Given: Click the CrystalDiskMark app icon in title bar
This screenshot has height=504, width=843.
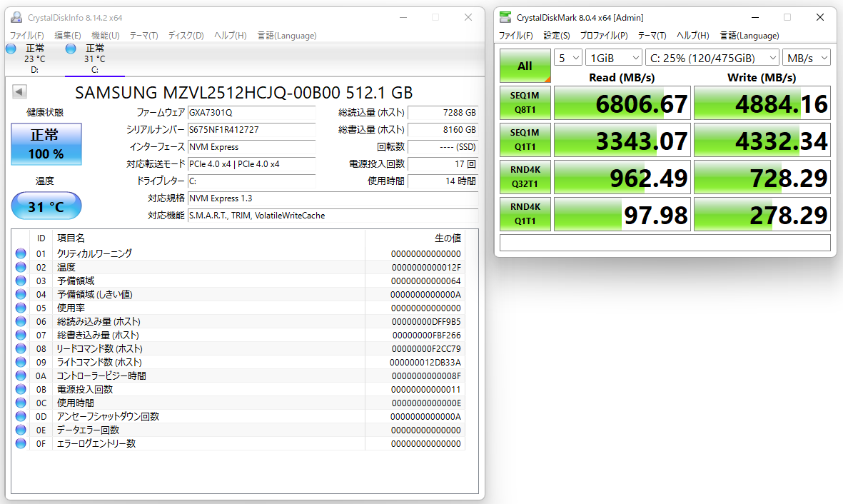Looking at the screenshot, I should [505, 17].
